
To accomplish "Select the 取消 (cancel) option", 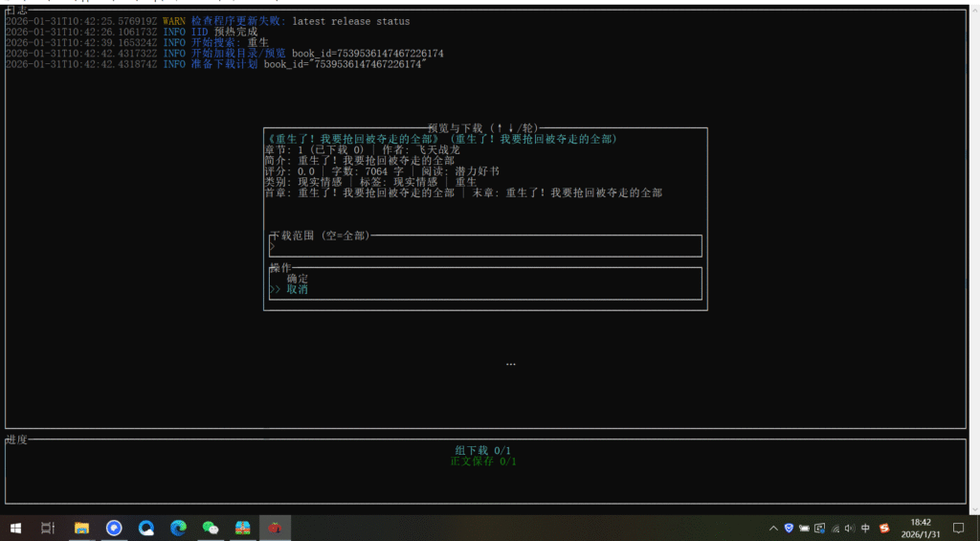I will (x=298, y=289).
